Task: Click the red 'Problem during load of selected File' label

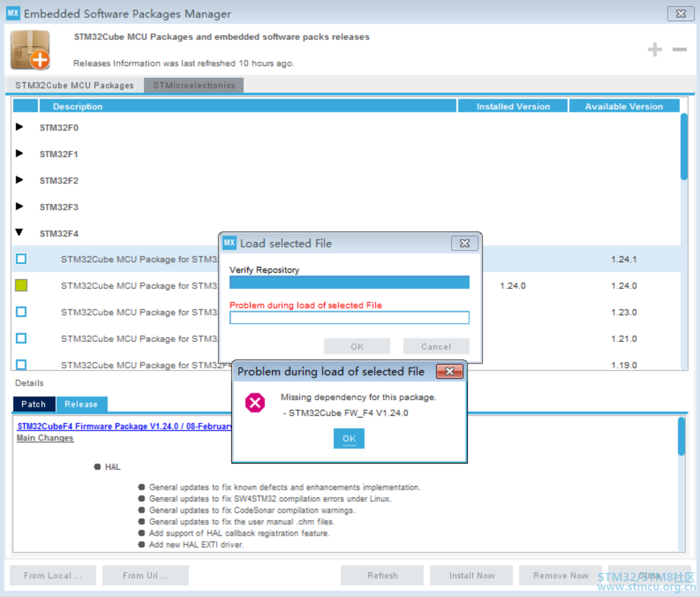Action: point(306,305)
